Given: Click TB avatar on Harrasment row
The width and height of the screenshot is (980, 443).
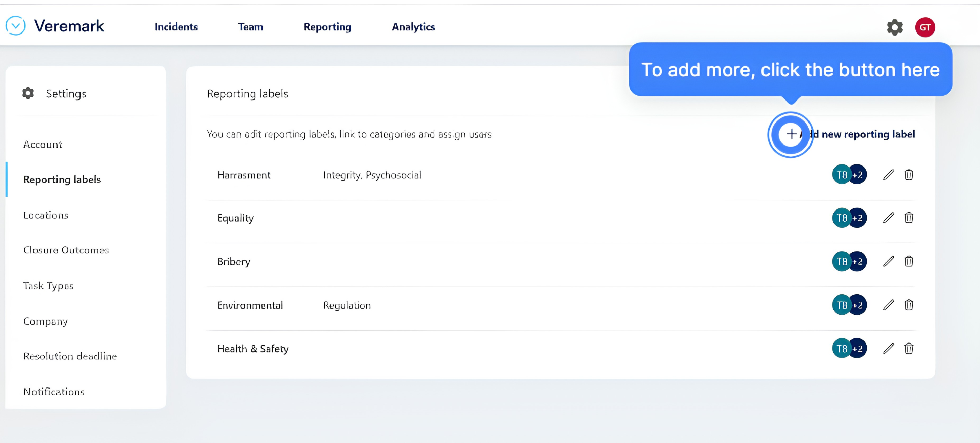Looking at the screenshot, I should tap(842, 175).
